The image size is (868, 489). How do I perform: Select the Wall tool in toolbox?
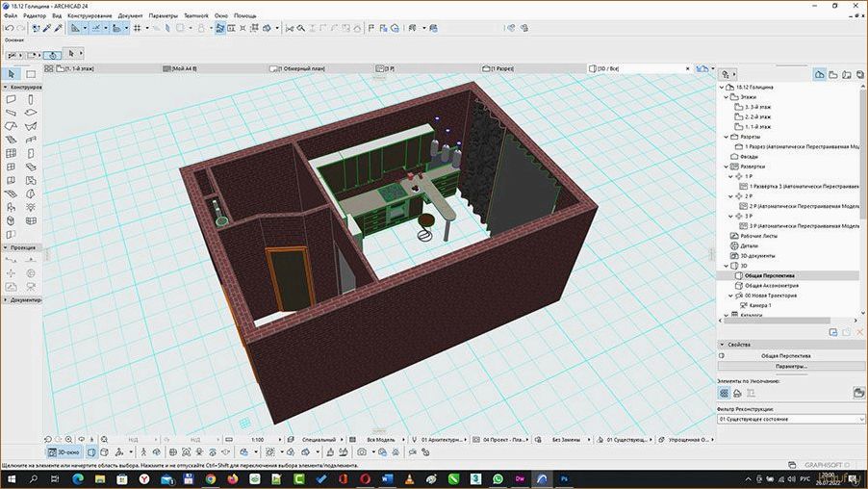click(12, 99)
